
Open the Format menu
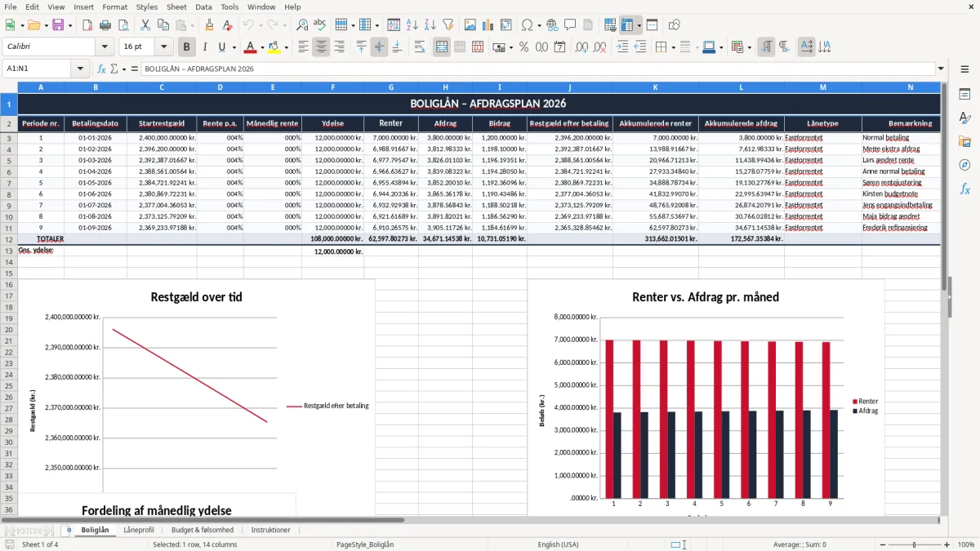click(x=114, y=7)
